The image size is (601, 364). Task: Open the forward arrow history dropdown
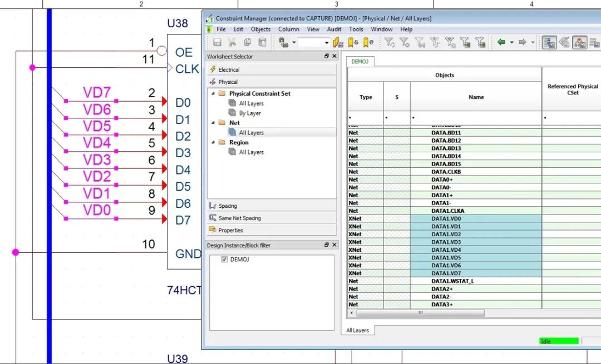533,42
